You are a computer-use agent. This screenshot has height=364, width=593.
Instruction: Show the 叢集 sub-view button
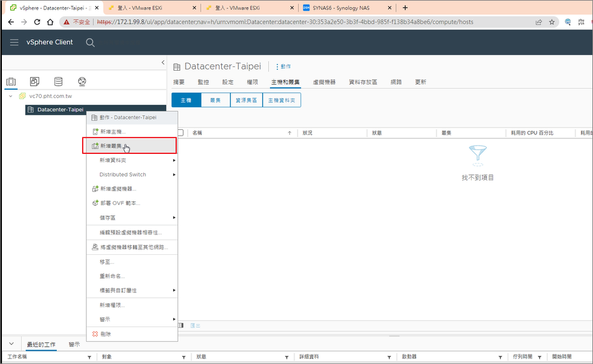215,100
